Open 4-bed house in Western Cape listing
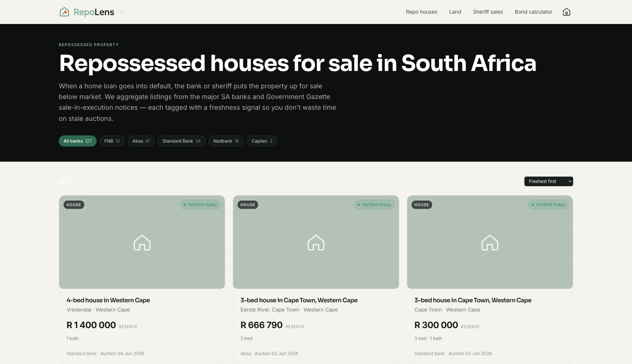The width and height of the screenshot is (632, 364). [x=108, y=300]
